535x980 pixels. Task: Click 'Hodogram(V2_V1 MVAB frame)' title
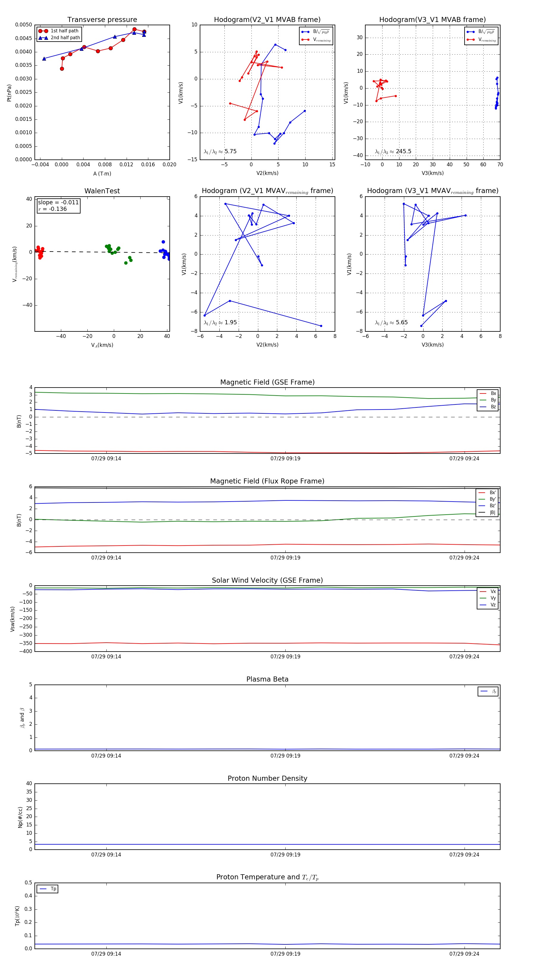[267, 20]
